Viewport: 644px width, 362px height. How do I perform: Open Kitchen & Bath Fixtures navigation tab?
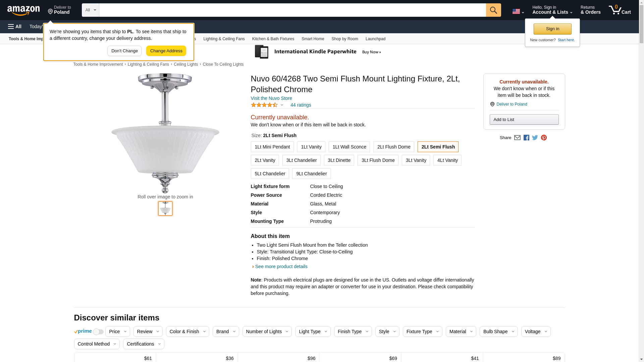(273, 39)
